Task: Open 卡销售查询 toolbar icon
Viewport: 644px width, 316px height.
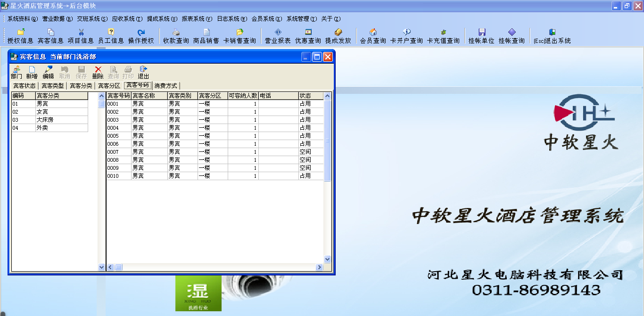Action: [x=239, y=36]
